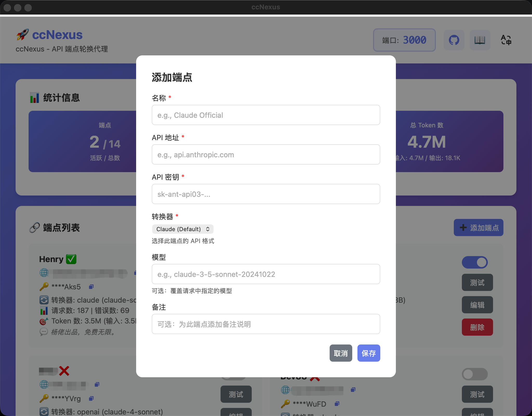This screenshot has width=532, height=416.
Task: Run 测试 for the Henry endpoint
Action: click(477, 282)
